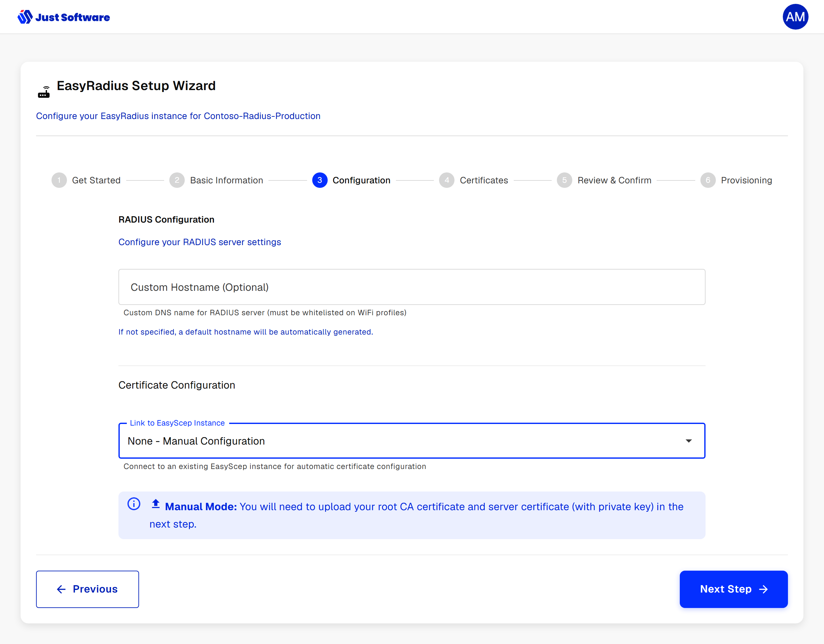Go to the Basic Information step label
Viewport: 824px width, 644px height.
[x=226, y=180]
